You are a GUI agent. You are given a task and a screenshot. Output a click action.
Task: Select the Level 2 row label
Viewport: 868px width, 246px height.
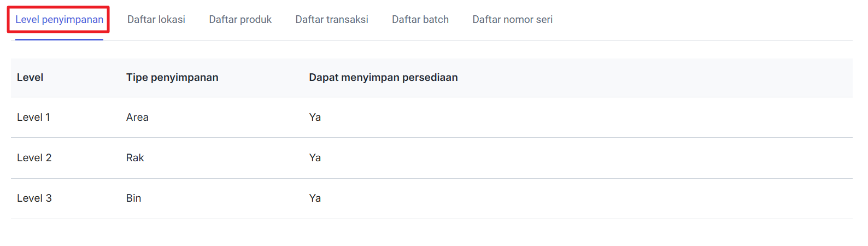tap(34, 158)
